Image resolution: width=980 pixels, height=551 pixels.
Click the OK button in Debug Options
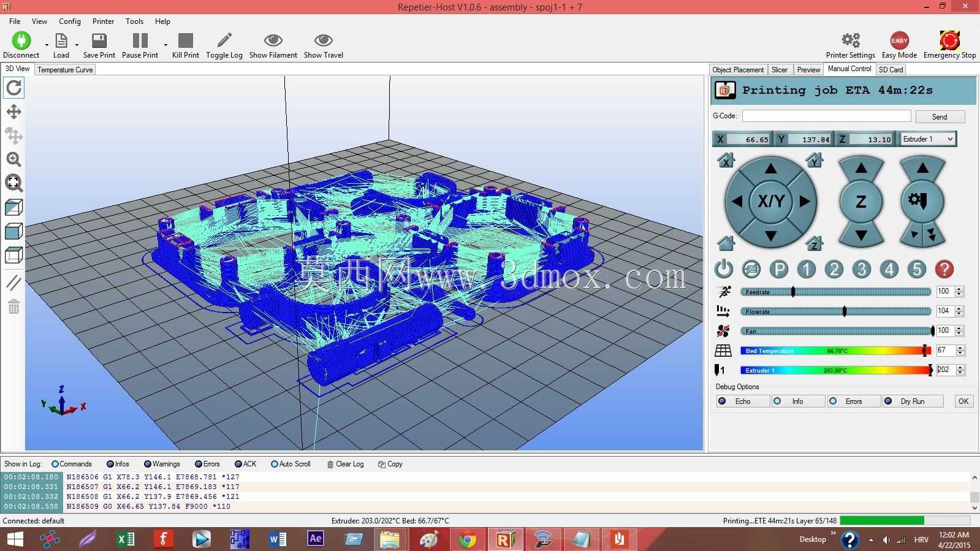tap(963, 401)
